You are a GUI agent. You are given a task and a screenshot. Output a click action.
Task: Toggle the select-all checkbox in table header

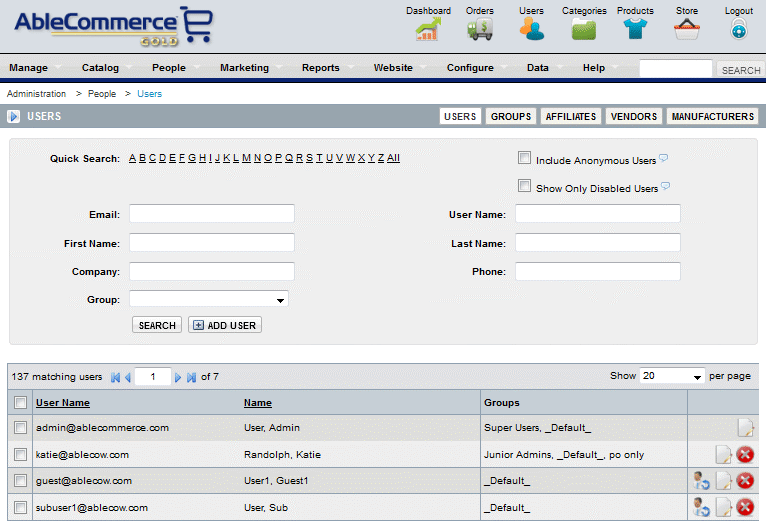click(x=21, y=403)
